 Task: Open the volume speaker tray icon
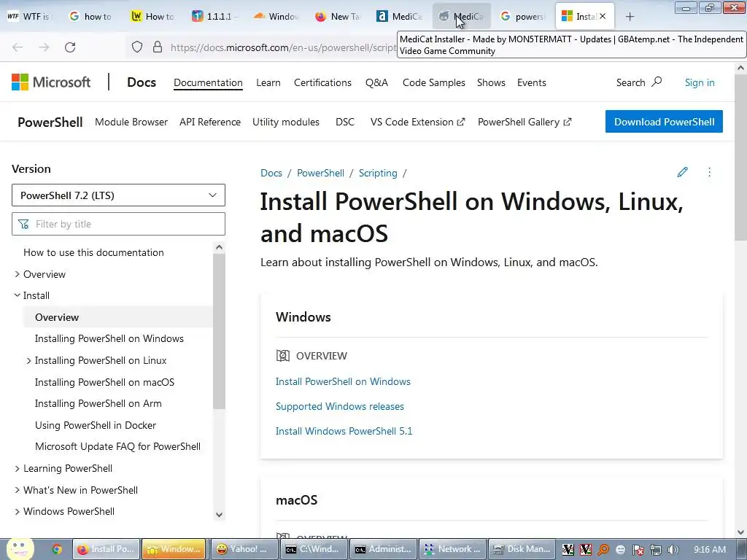click(673, 550)
